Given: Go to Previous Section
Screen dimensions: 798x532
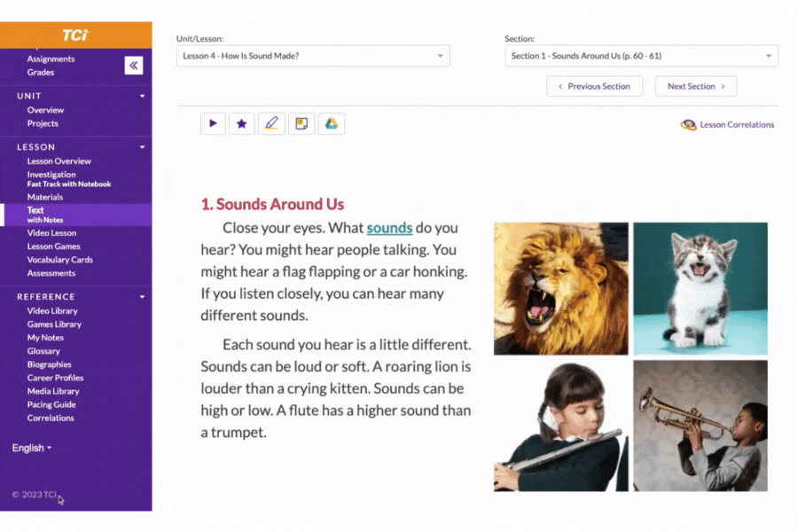Looking at the screenshot, I should [594, 87].
